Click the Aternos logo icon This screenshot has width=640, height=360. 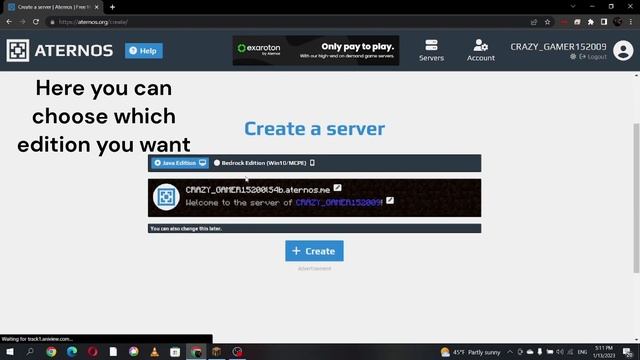coord(18,51)
